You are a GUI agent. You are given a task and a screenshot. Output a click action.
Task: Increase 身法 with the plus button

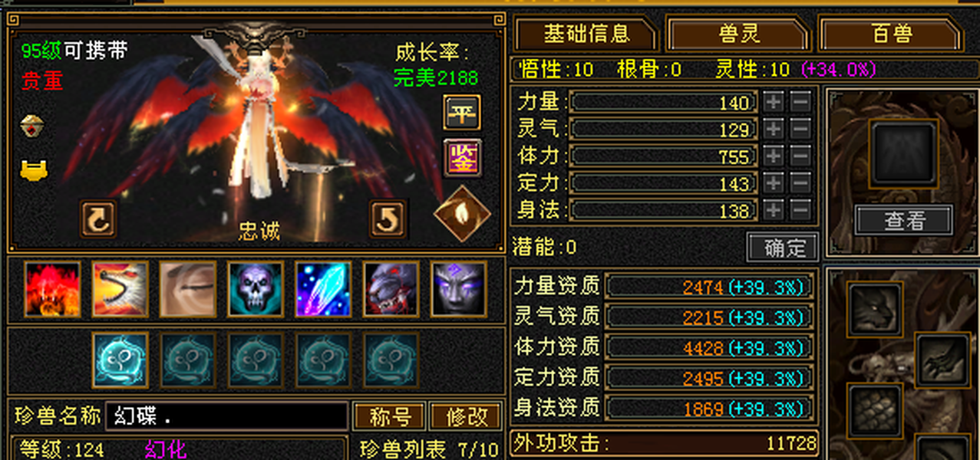point(774,209)
